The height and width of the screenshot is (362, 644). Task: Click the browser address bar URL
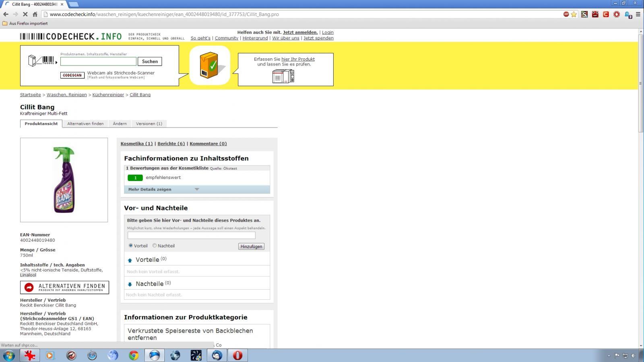pyautogui.click(x=164, y=14)
